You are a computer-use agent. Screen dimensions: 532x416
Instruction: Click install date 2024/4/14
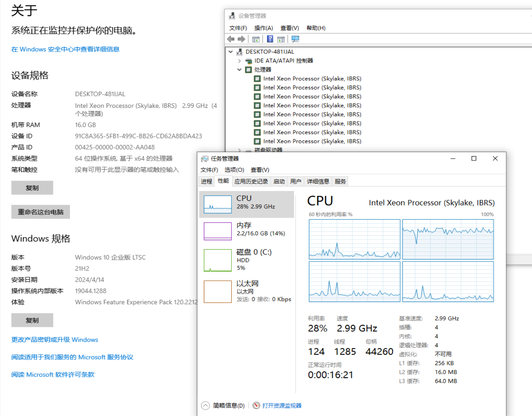coord(90,280)
